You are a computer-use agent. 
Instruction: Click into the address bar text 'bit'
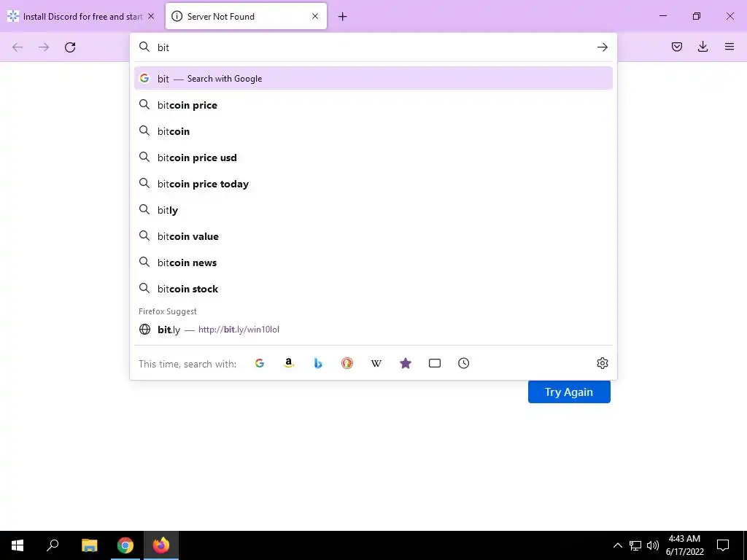(163, 47)
